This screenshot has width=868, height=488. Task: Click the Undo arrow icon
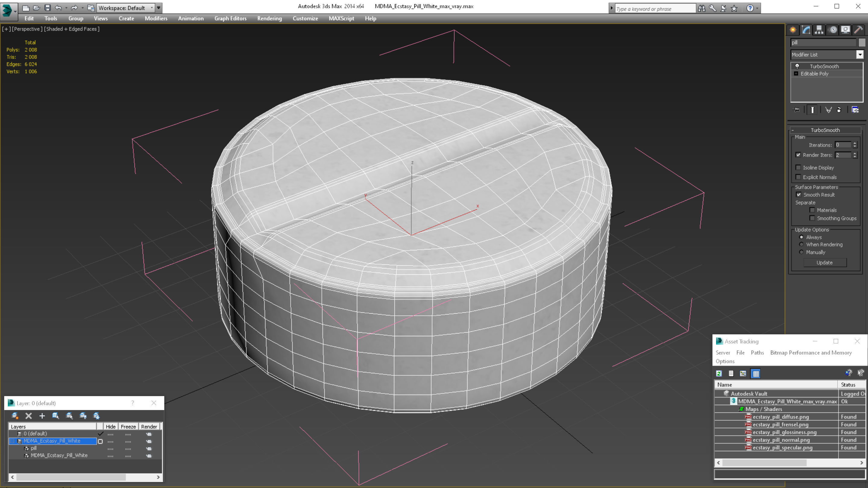tap(58, 8)
